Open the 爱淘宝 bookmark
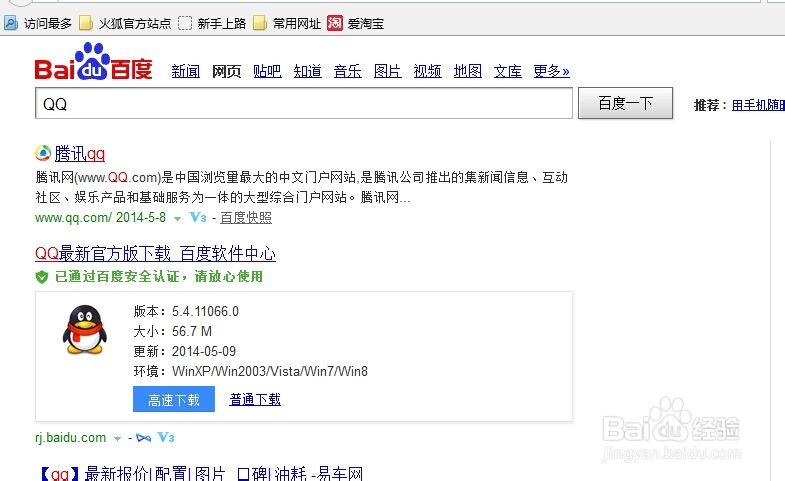785x481 pixels. pyautogui.click(x=355, y=24)
